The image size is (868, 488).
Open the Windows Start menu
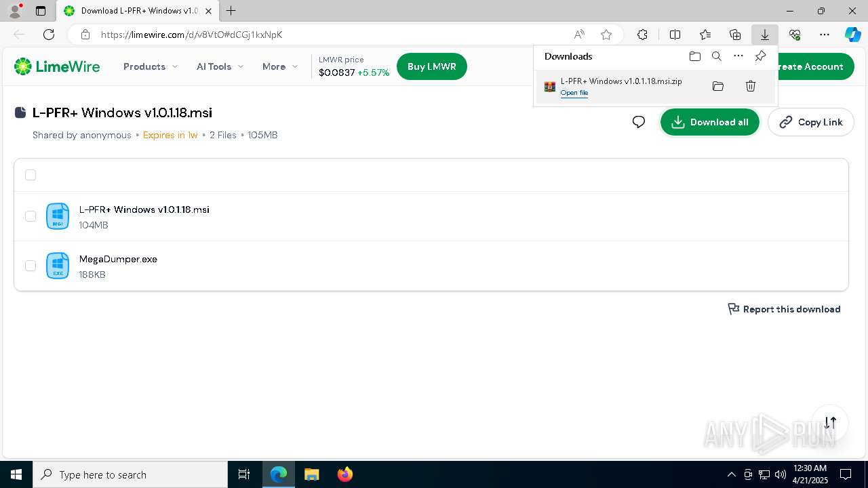[16, 474]
